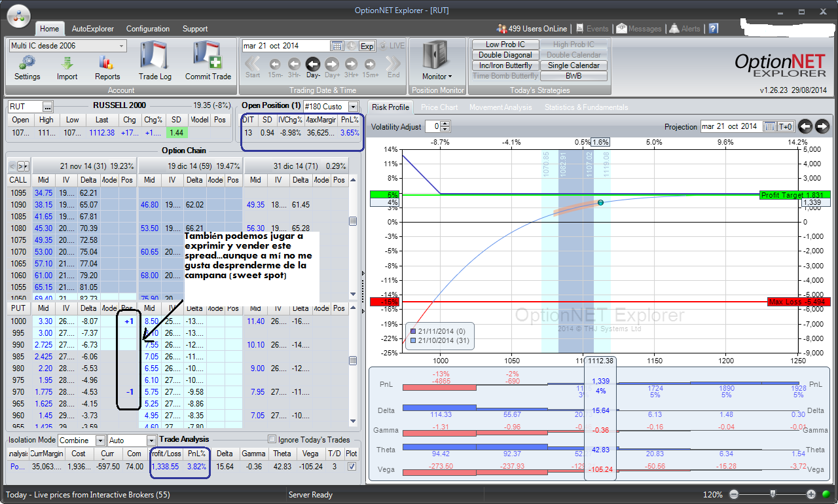Toggle the T+0 projection button
Image resolution: width=838 pixels, height=504 pixels.
[x=786, y=127]
